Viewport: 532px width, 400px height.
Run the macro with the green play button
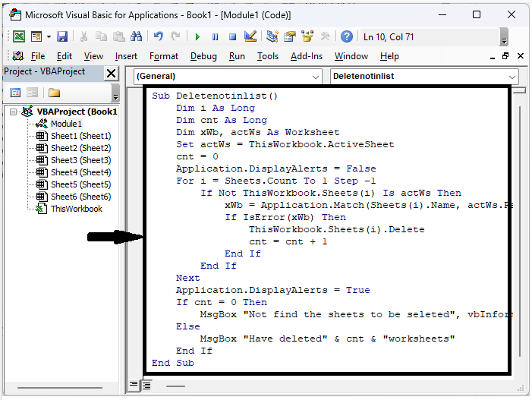point(197,36)
